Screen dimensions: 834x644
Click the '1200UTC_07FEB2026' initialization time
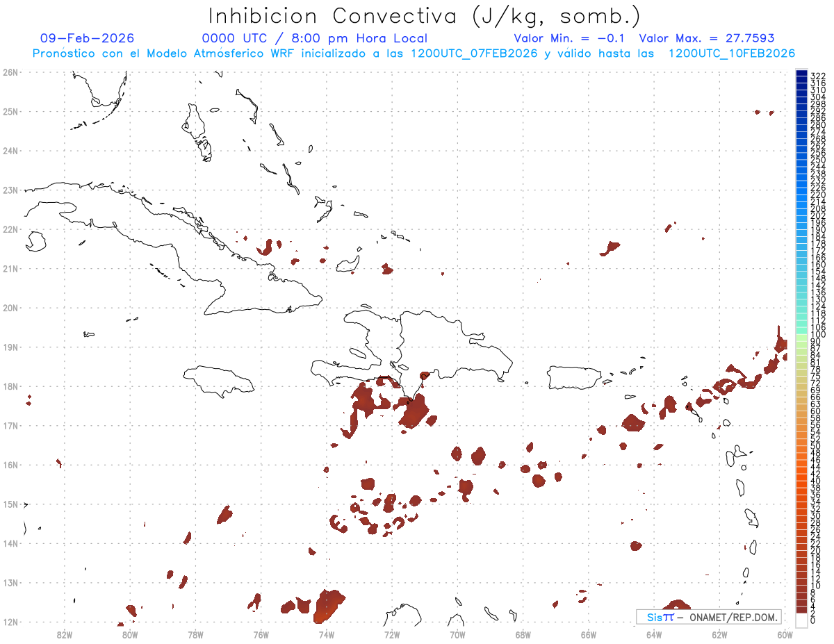[x=474, y=53]
